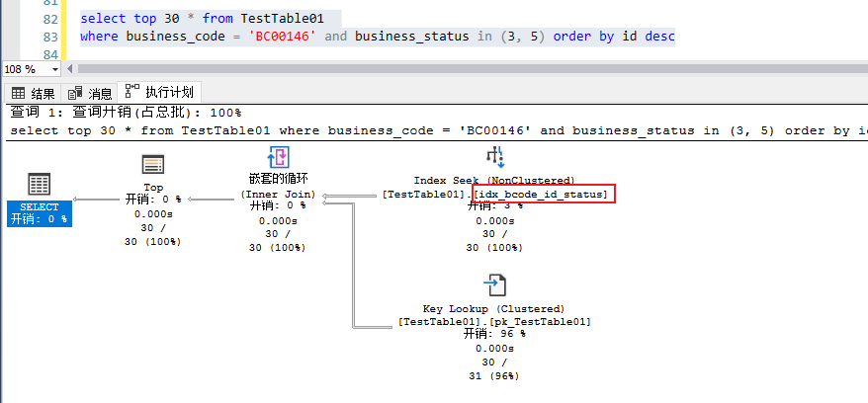Click the idx_bcode_id_status index name
This screenshot has width=868, height=403.
click(x=544, y=195)
